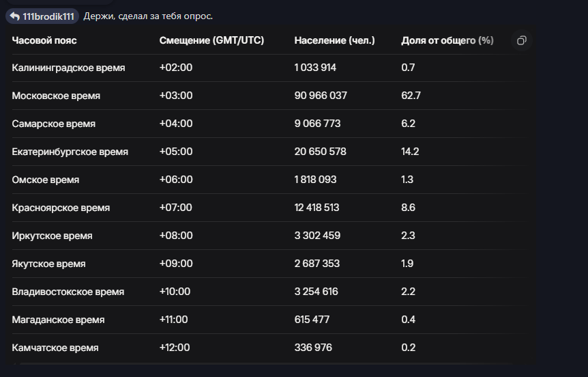Click the copy table icon
The width and height of the screenshot is (588, 377).
[521, 41]
